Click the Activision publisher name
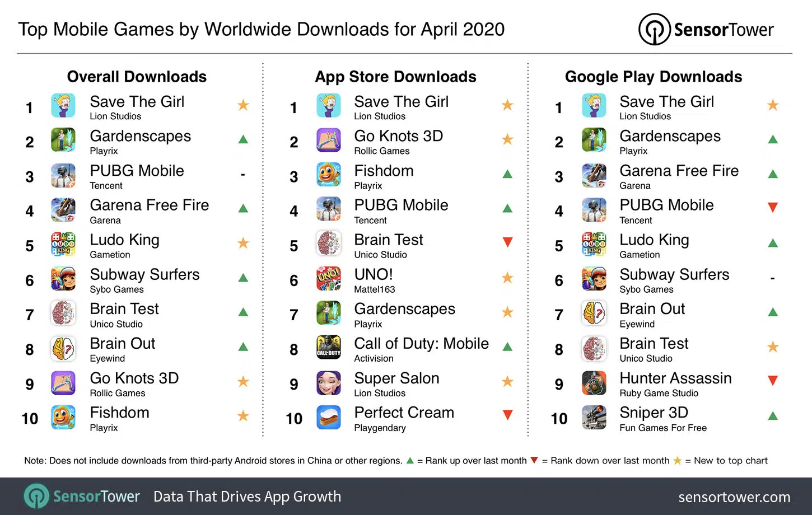This screenshot has width=812, height=515. coord(374,359)
